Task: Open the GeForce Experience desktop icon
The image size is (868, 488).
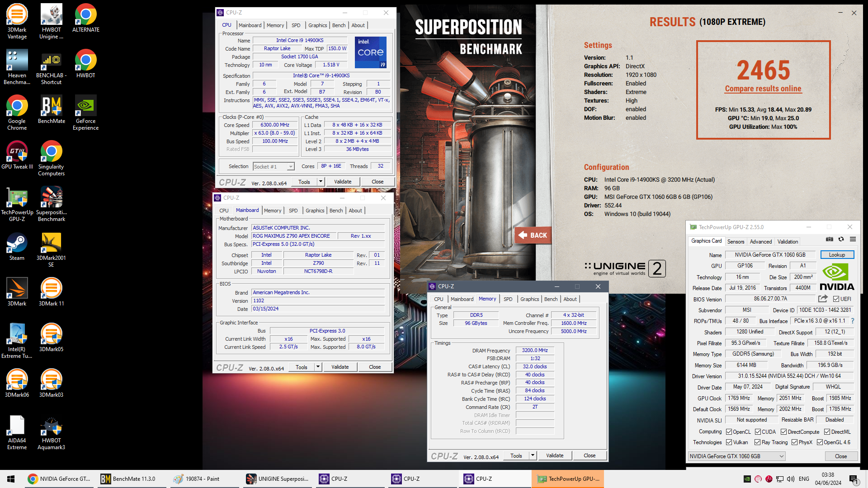Action: point(85,113)
